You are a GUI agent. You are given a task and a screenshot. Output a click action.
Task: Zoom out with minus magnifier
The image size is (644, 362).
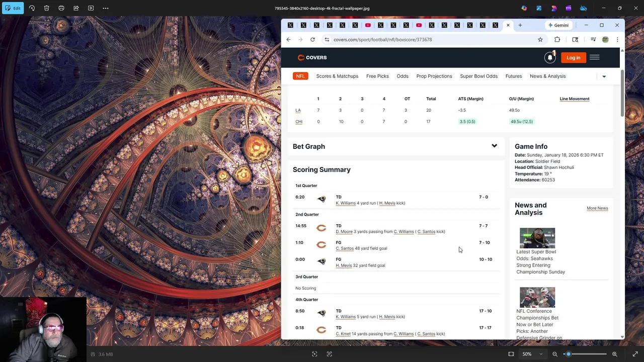tap(555, 354)
